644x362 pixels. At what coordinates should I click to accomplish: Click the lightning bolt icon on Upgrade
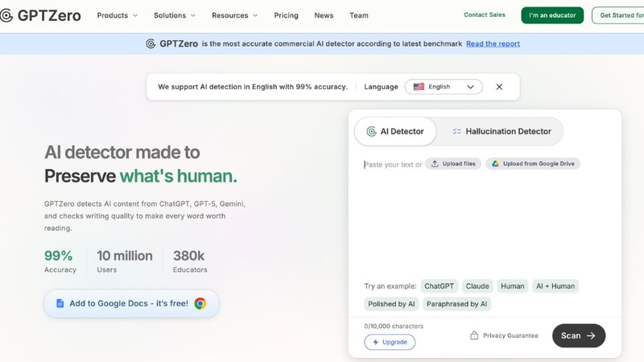coord(375,343)
